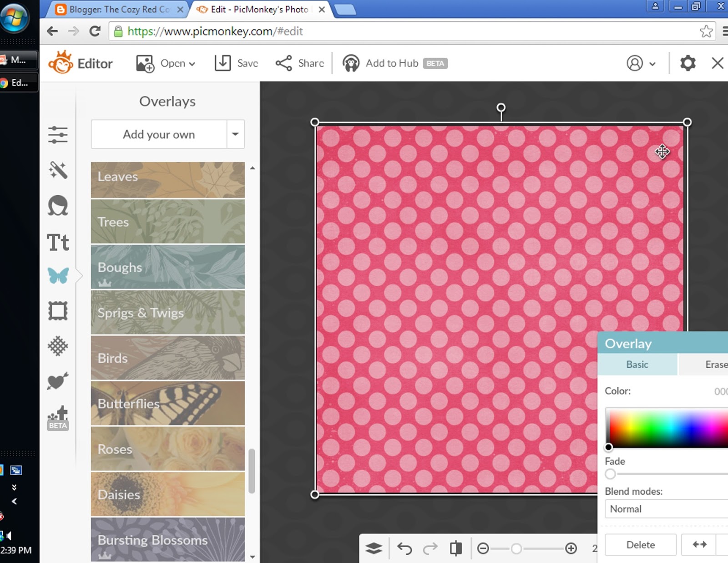This screenshot has width=728, height=563.
Task: Switch to the Basic tab in Overlay panel
Action: [x=637, y=365]
